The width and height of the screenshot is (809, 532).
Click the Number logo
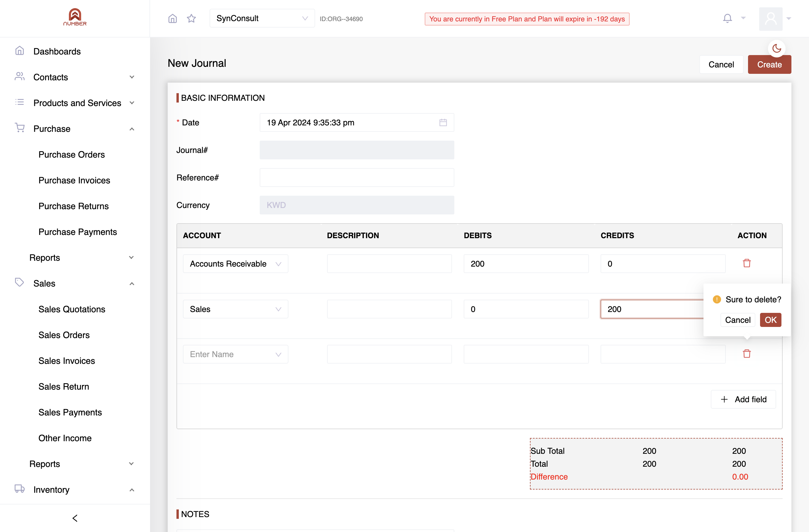click(x=75, y=17)
